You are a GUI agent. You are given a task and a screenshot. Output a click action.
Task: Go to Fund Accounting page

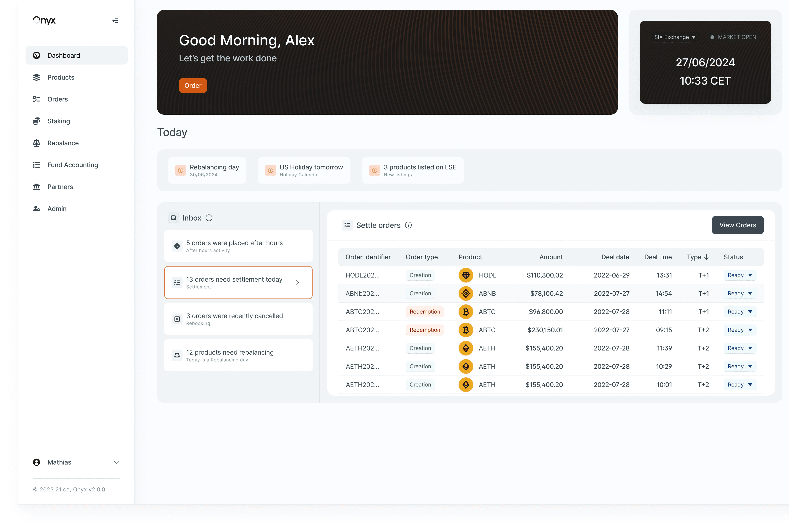pos(72,165)
